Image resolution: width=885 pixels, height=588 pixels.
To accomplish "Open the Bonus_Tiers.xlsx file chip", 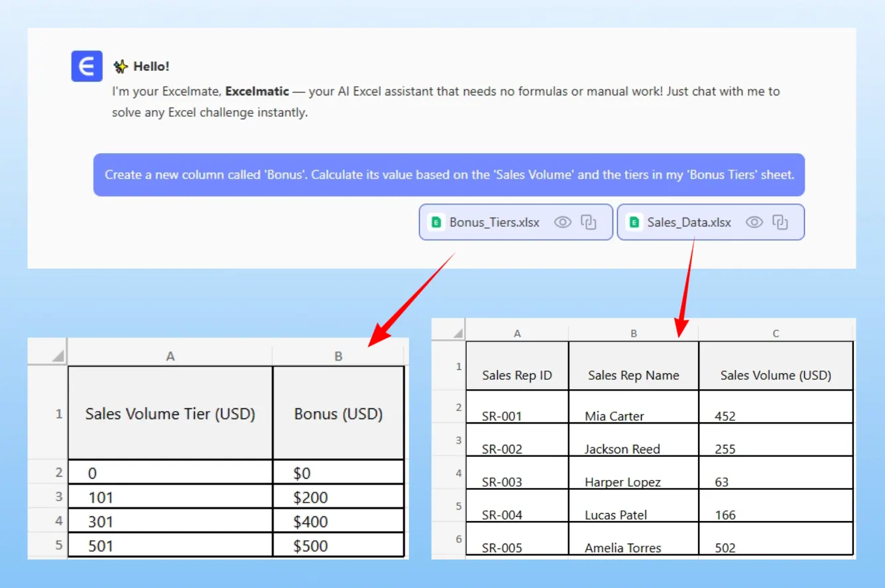I will 495,222.
